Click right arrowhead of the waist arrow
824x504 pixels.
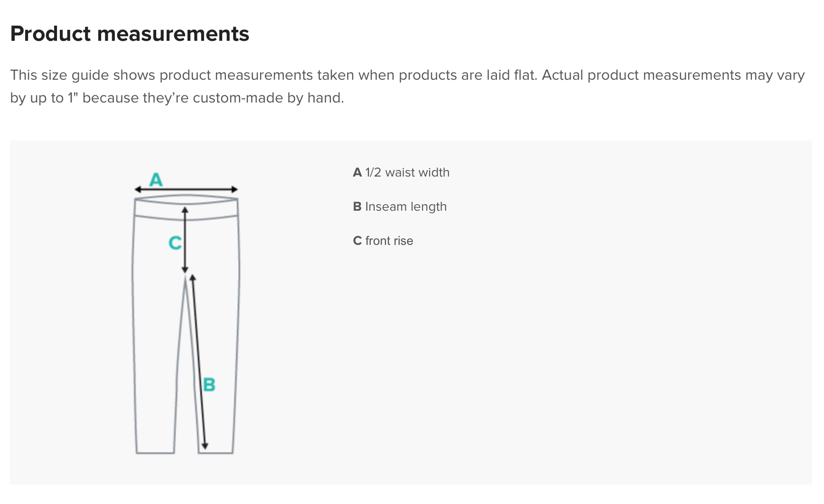pos(235,190)
